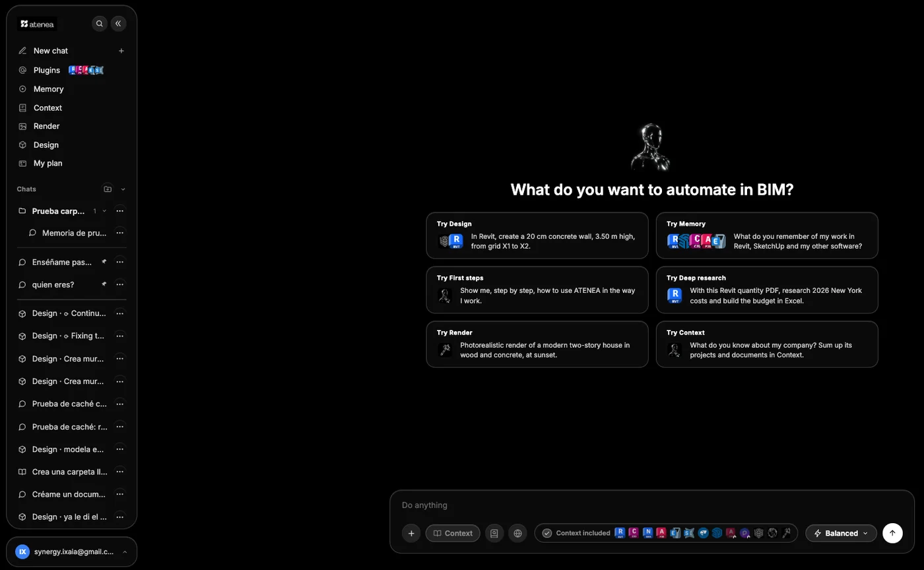
Task: Create a new chat folder
Action: click(x=108, y=189)
